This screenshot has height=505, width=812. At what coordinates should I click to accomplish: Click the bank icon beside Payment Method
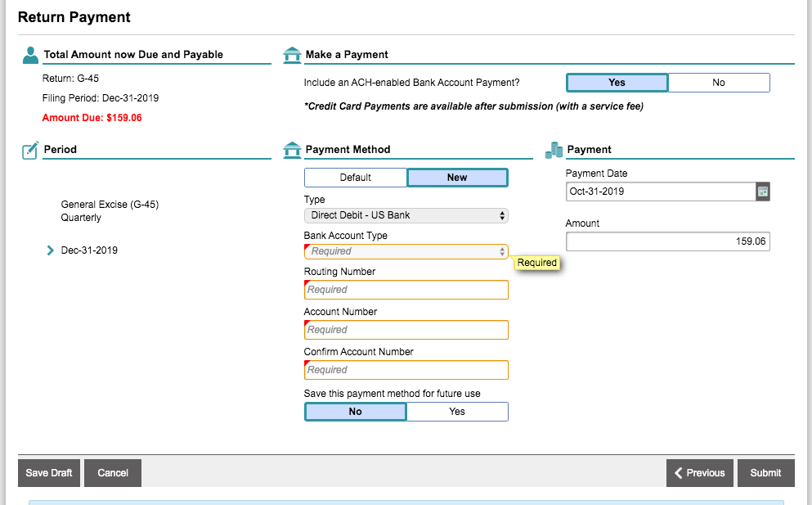pyautogui.click(x=291, y=150)
